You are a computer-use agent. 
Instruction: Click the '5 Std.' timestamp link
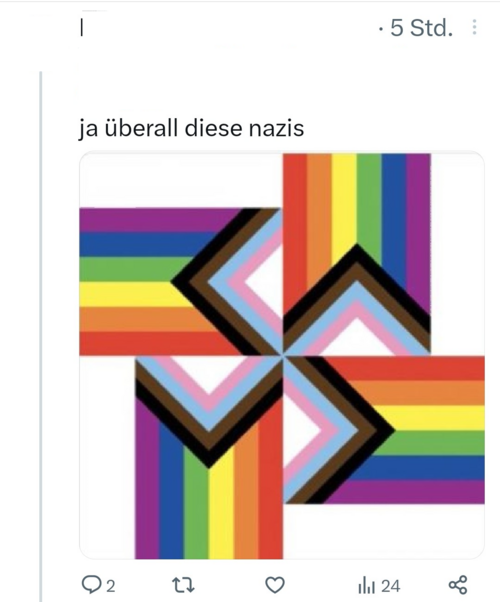click(x=422, y=28)
